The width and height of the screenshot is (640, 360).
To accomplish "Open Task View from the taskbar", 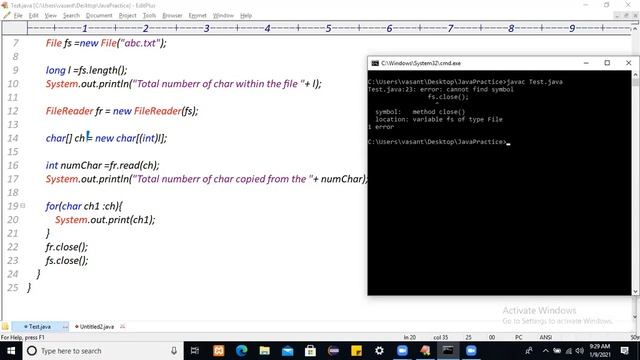I will (x=195, y=351).
